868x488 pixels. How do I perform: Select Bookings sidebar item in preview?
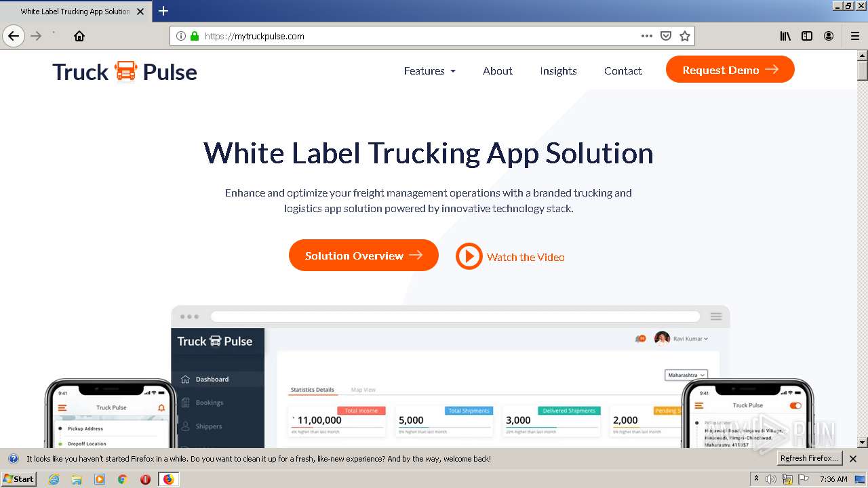coord(218,403)
